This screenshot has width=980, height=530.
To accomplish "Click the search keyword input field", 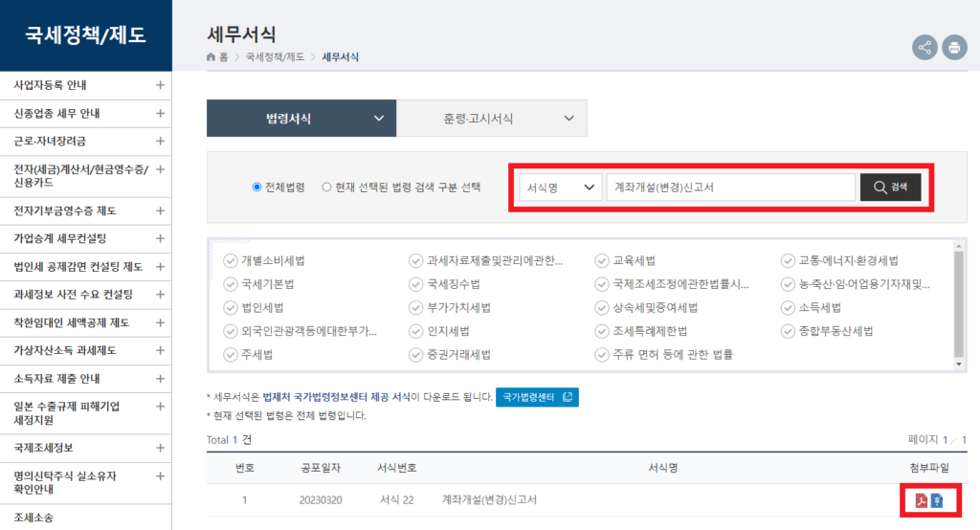I will click(730, 188).
